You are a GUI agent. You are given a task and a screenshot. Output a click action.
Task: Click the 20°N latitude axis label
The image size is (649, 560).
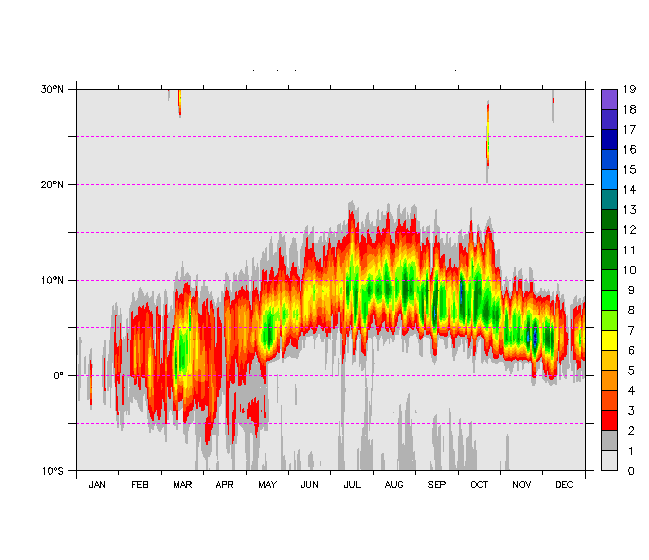pyautogui.click(x=52, y=185)
